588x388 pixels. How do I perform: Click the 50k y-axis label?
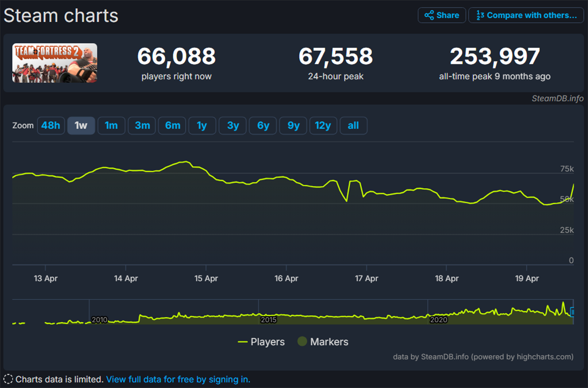(x=567, y=199)
